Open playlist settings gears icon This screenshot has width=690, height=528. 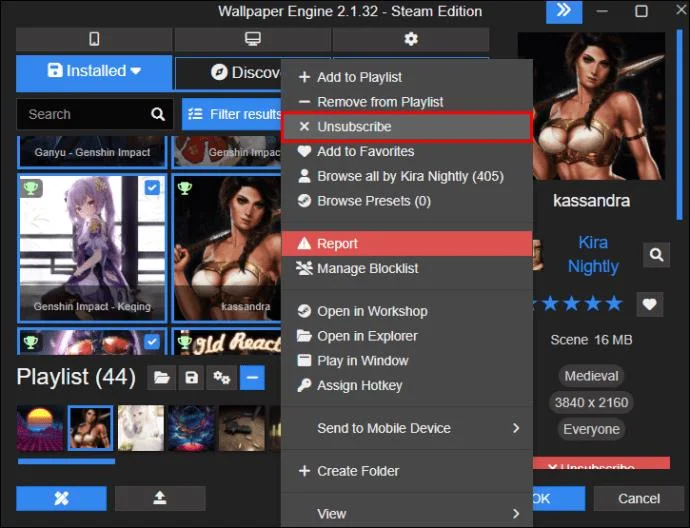221,378
